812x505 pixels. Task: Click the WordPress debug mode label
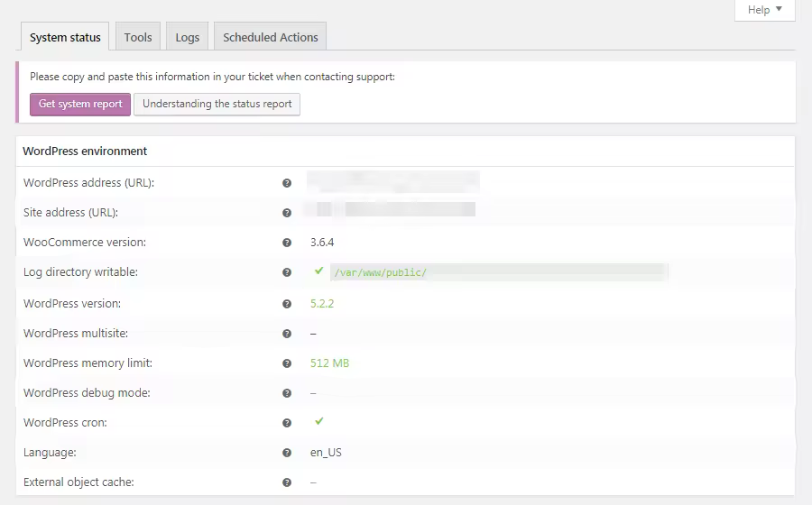coord(87,392)
